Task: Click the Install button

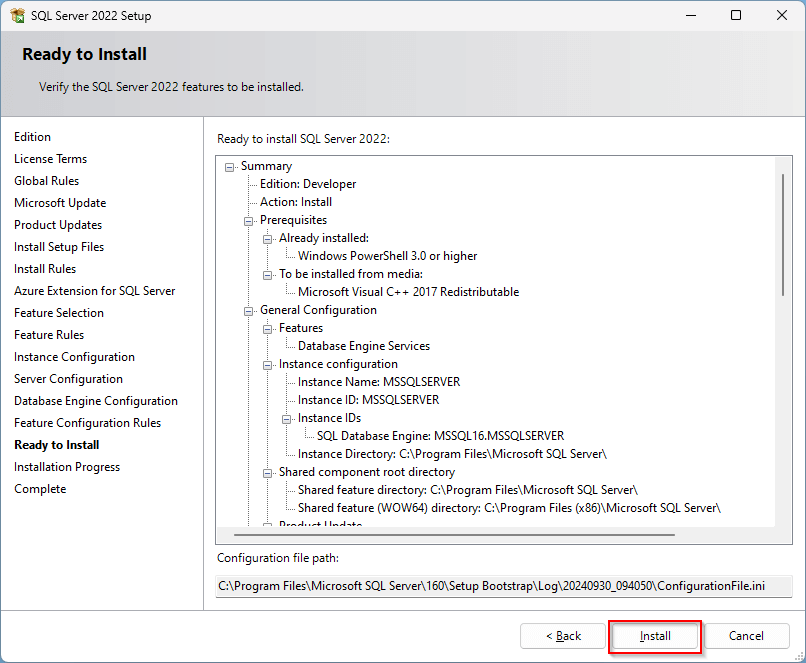Action: tap(655, 636)
